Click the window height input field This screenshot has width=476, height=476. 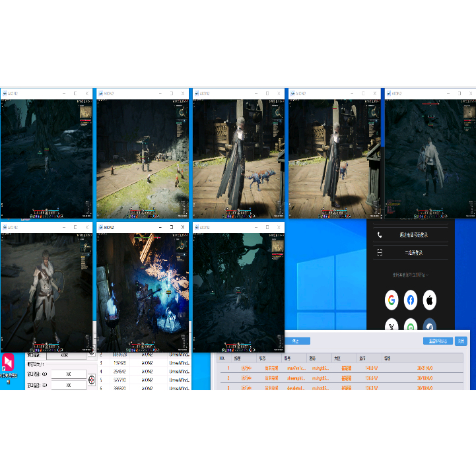pyautogui.click(x=69, y=385)
